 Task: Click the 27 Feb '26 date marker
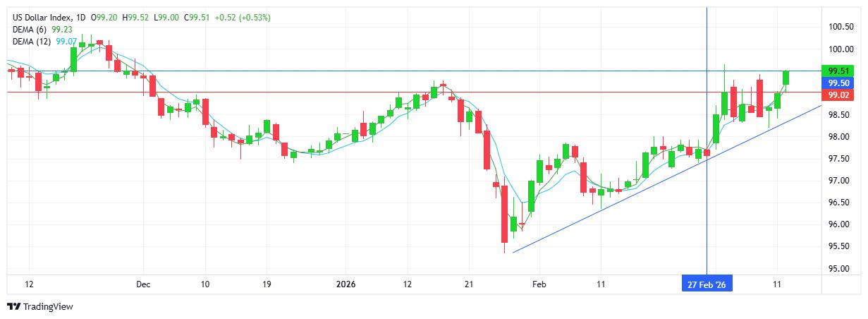[x=707, y=284]
